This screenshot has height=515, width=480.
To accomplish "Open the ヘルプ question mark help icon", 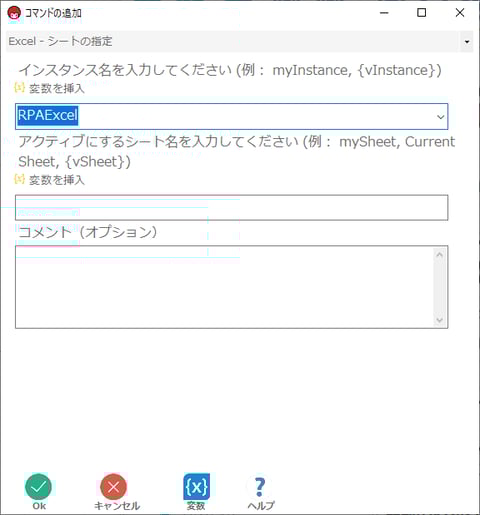I will pyautogui.click(x=260, y=487).
